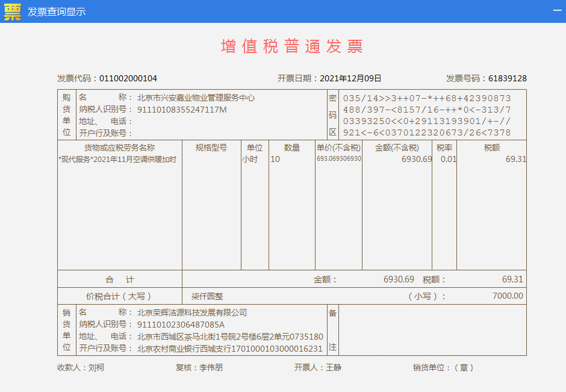Click buyer name 北京市兴安嘉业物业管理服务中心

[196, 98]
